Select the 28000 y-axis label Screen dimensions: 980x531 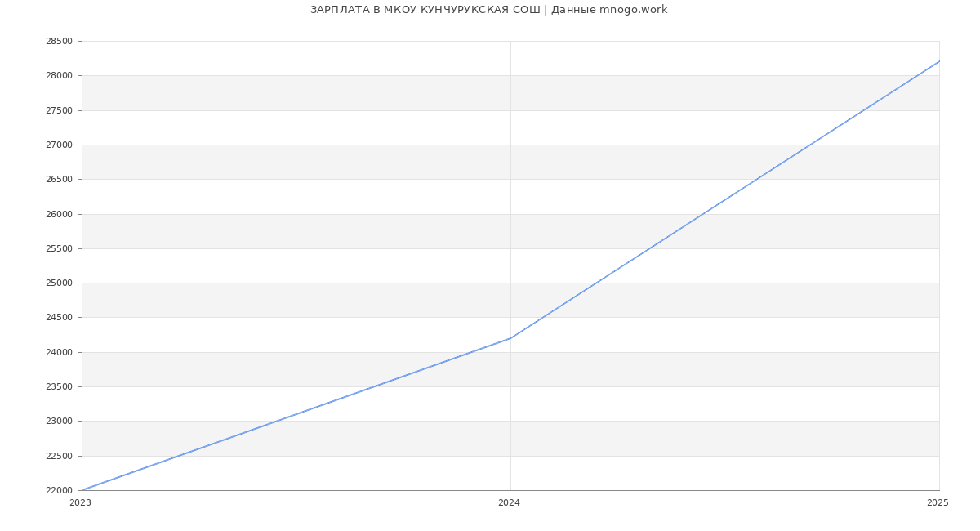point(59,76)
